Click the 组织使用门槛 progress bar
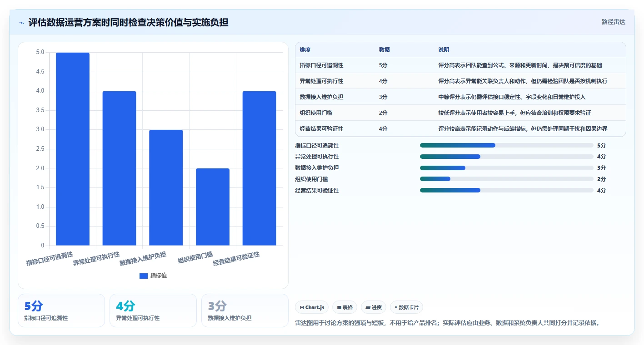The height and width of the screenshot is (345, 644). coord(507,179)
